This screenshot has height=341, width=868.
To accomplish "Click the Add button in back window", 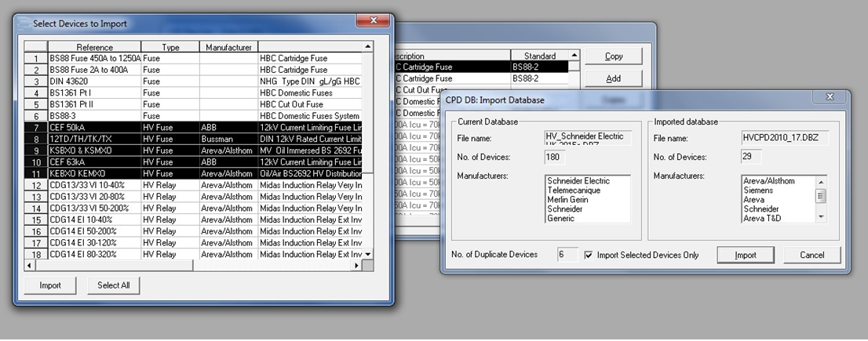I will point(614,78).
